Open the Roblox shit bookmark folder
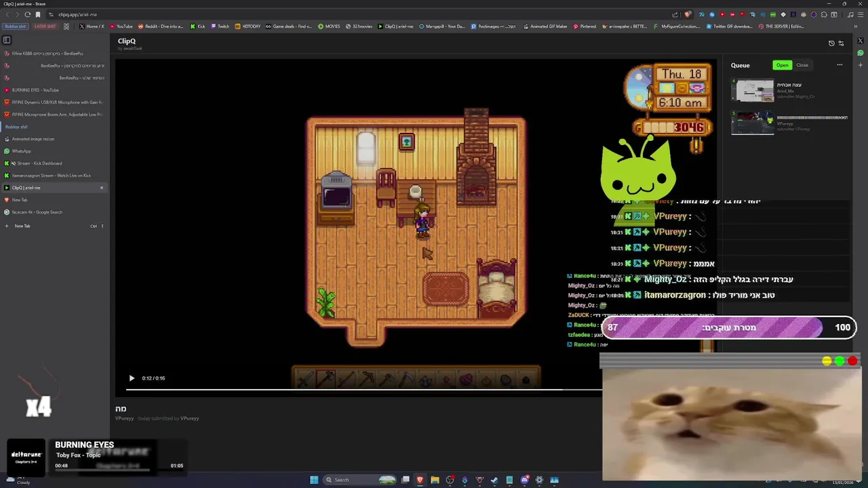This screenshot has width=868, height=488. pyautogui.click(x=15, y=26)
